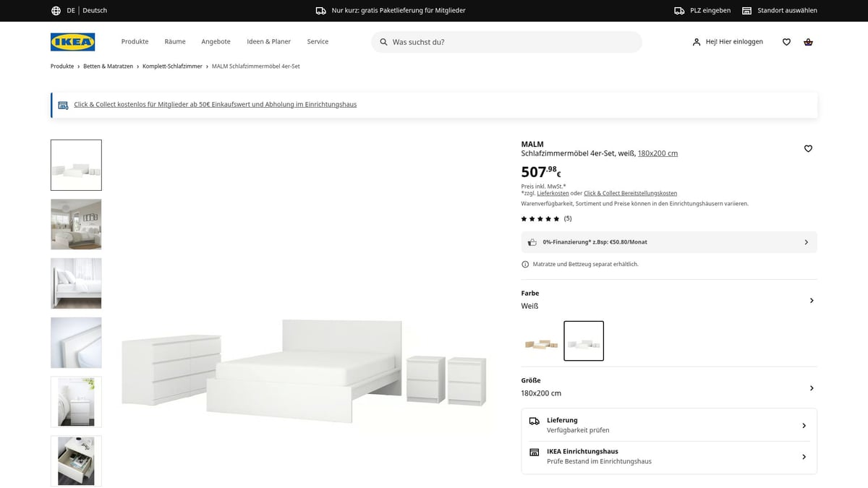
Task: Open the Lieferkosten link
Action: [x=553, y=192]
